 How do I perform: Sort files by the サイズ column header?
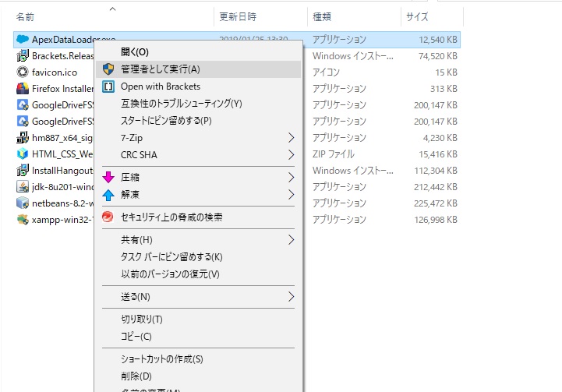pos(418,16)
